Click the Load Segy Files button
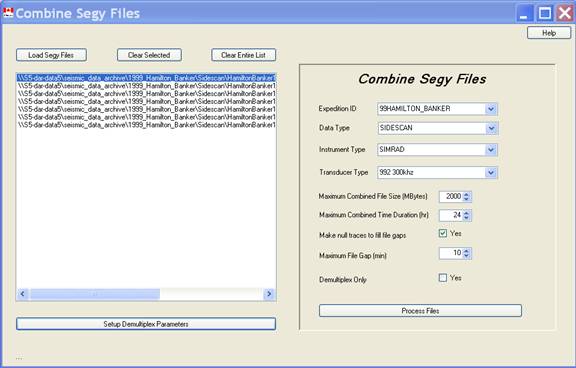Viewport: 576px width, 368px height. click(x=51, y=55)
